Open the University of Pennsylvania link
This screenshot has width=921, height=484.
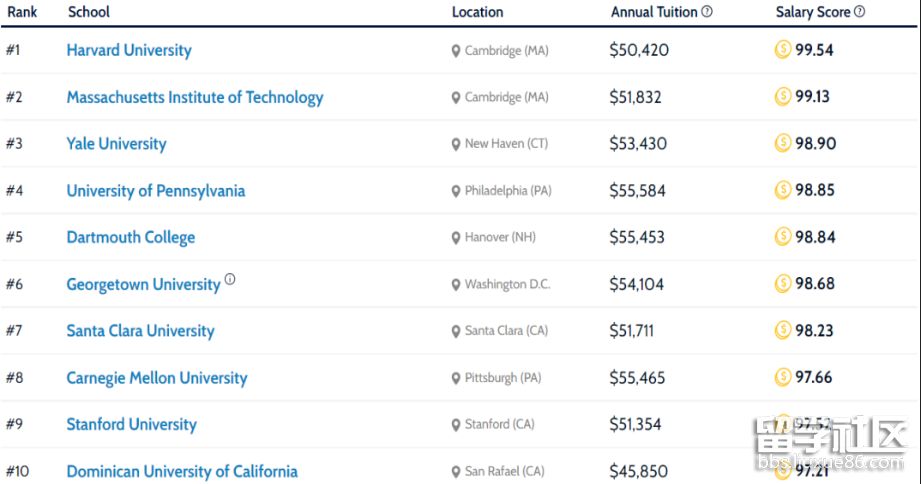click(x=155, y=191)
